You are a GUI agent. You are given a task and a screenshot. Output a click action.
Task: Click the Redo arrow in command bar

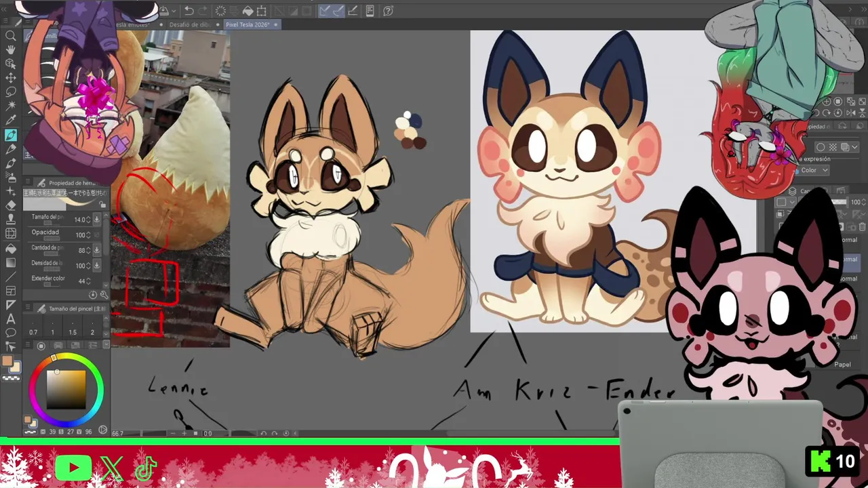coord(203,11)
